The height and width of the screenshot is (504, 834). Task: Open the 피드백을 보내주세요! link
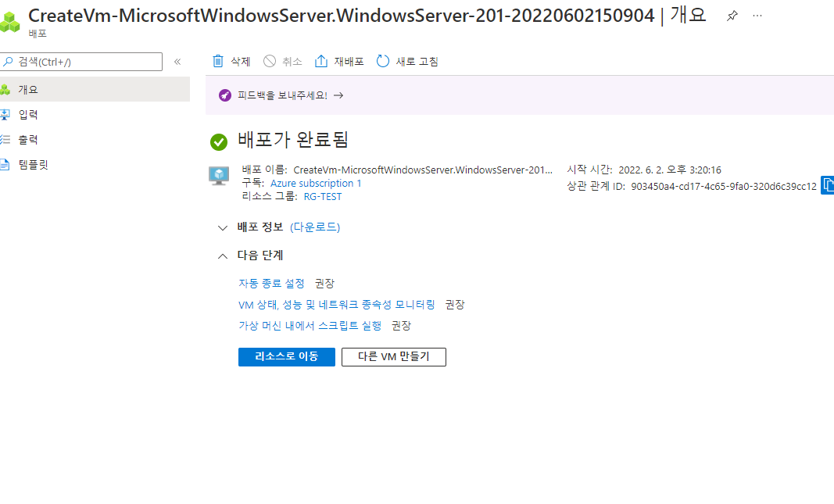tap(282, 95)
